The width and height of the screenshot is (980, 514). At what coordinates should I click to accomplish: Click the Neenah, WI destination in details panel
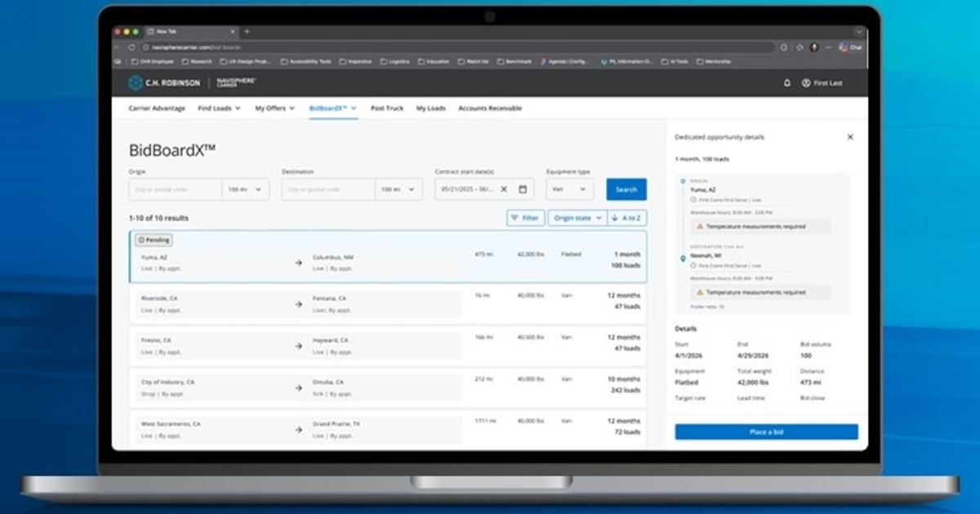[705, 254]
